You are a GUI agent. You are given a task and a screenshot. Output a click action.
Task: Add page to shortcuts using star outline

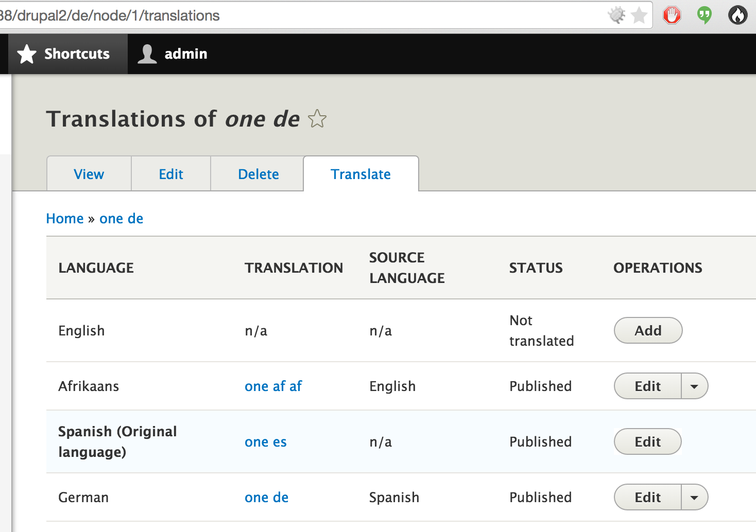tap(317, 119)
